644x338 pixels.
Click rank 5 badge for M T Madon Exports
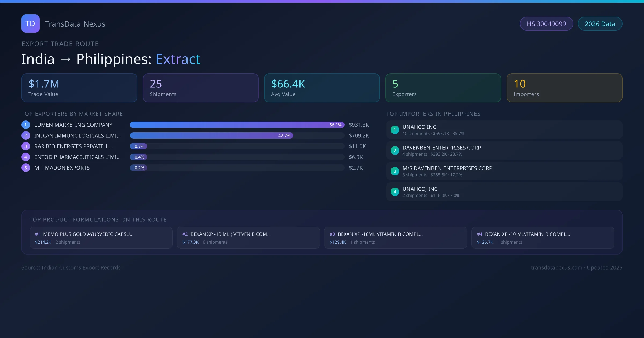(x=26, y=168)
